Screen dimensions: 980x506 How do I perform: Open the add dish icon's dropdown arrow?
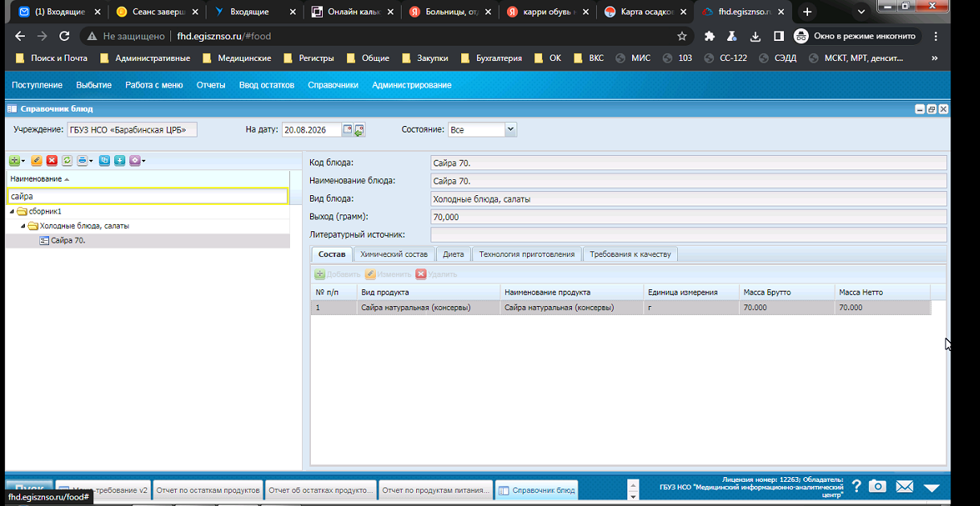coord(23,161)
